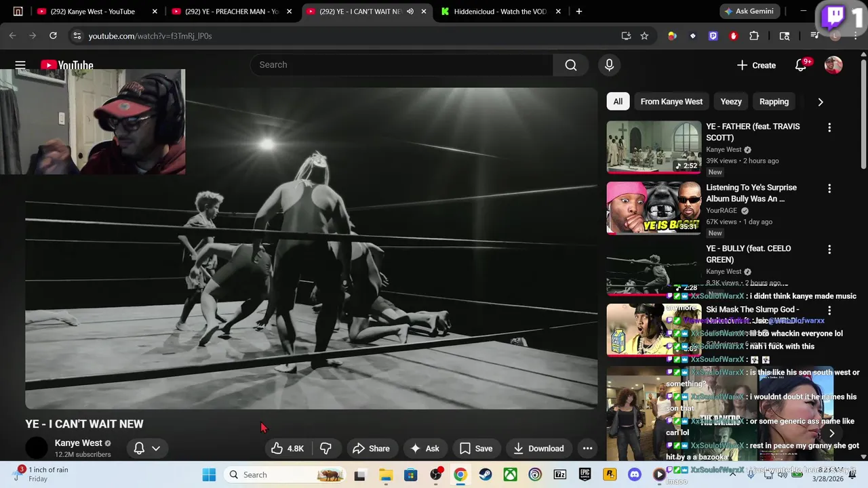Select the Yeezy filter chip

tap(731, 102)
